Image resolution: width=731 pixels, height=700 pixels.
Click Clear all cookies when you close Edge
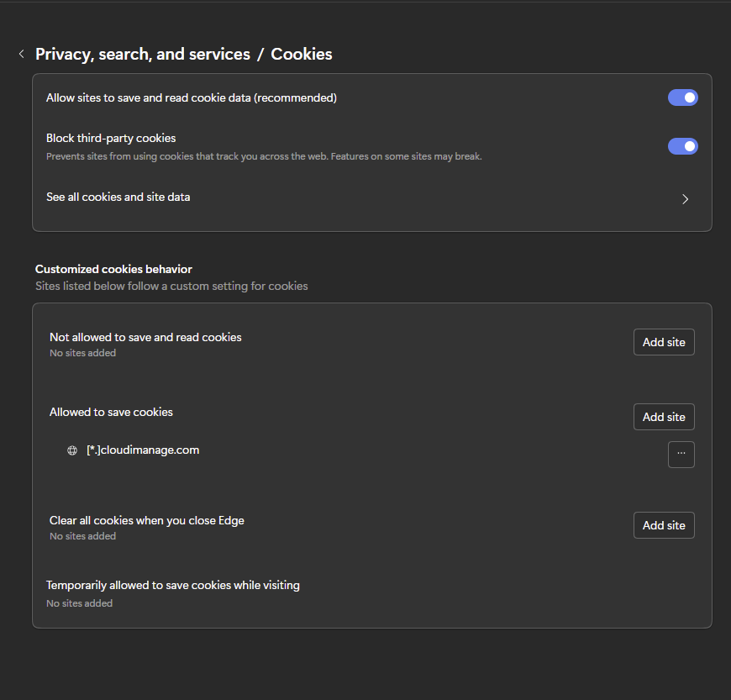point(147,520)
